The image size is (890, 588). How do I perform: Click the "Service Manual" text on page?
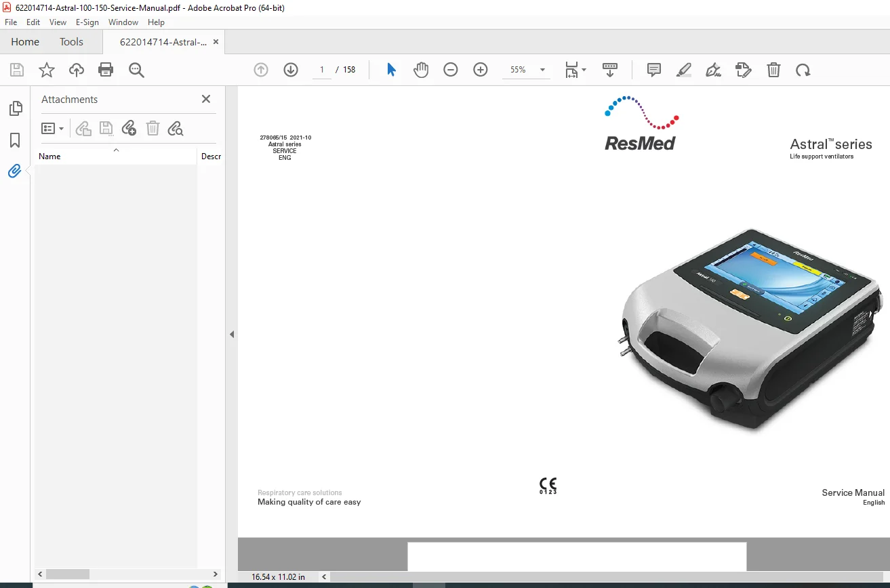coord(853,492)
